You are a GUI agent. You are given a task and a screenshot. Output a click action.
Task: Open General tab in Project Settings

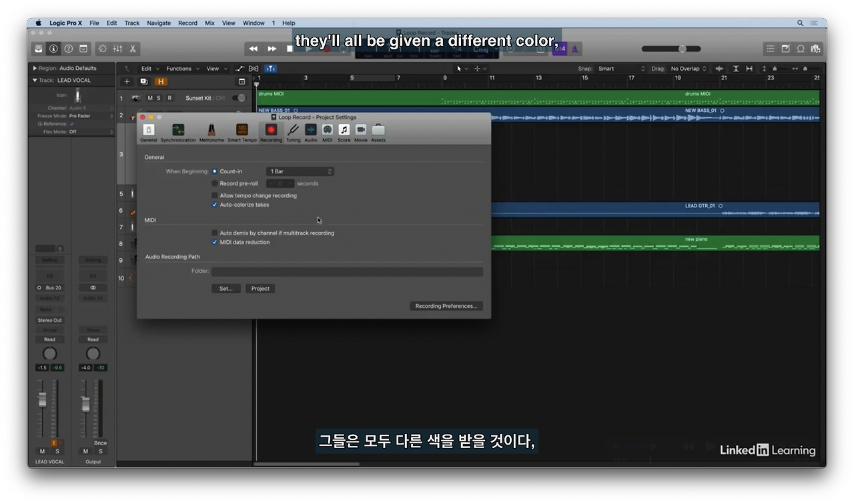click(149, 133)
